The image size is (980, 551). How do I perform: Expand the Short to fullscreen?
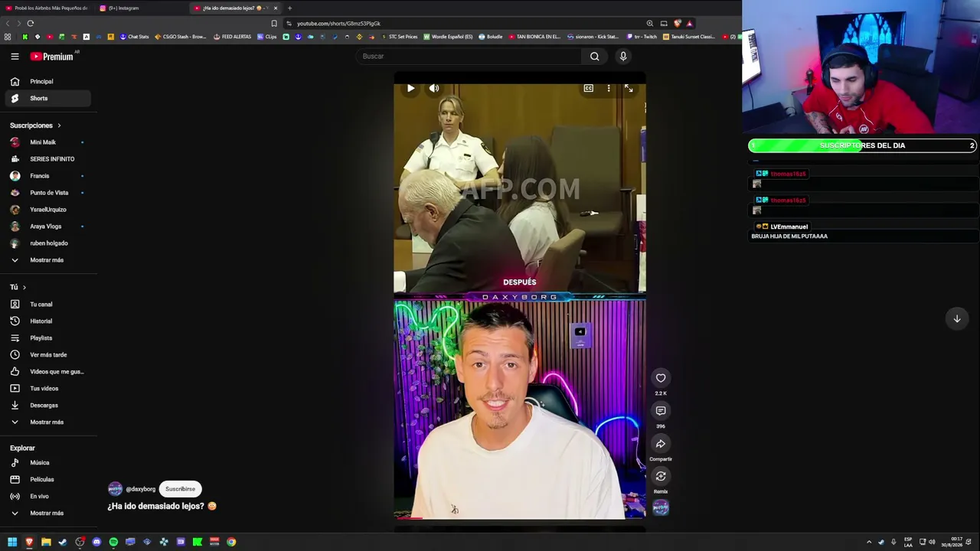click(629, 88)
